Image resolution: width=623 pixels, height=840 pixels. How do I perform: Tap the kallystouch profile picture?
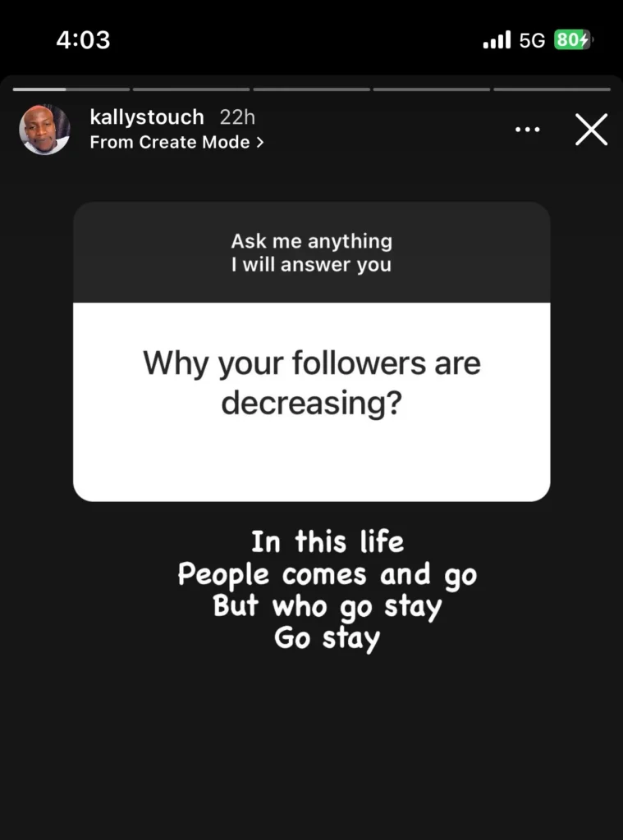point(44,129)
